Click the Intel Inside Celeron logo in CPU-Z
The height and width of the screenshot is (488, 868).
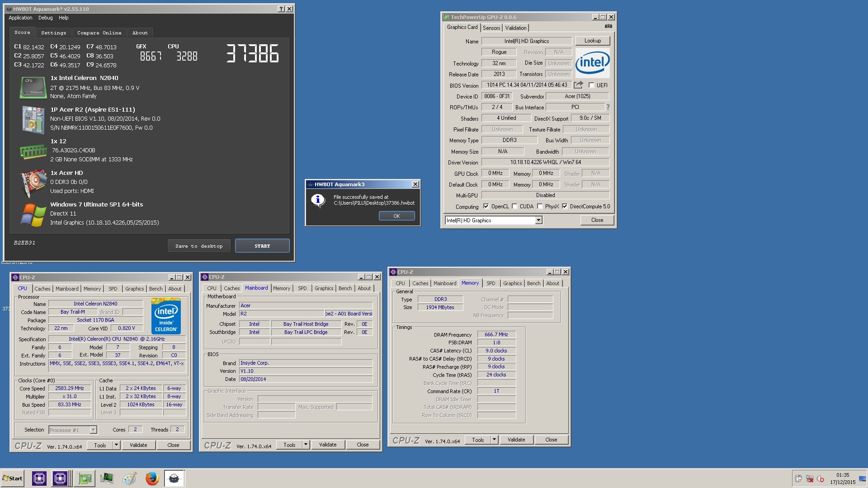pos(166,315)
